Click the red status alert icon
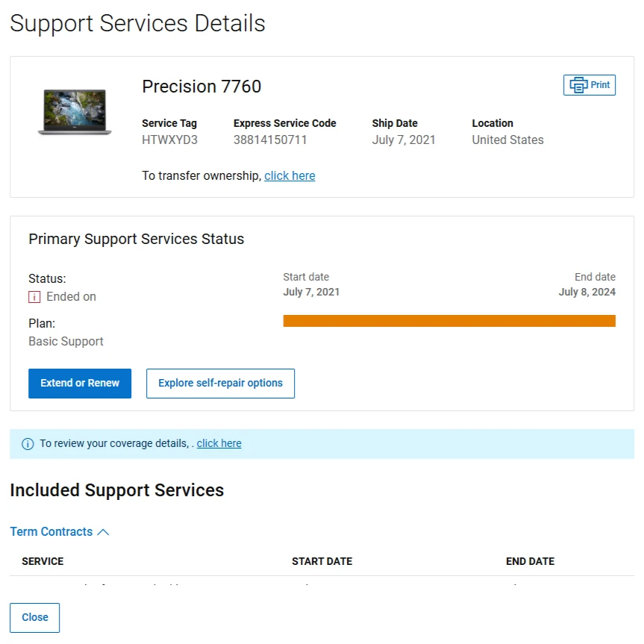This screenshot has height=644, width=644. pos(34,297)
